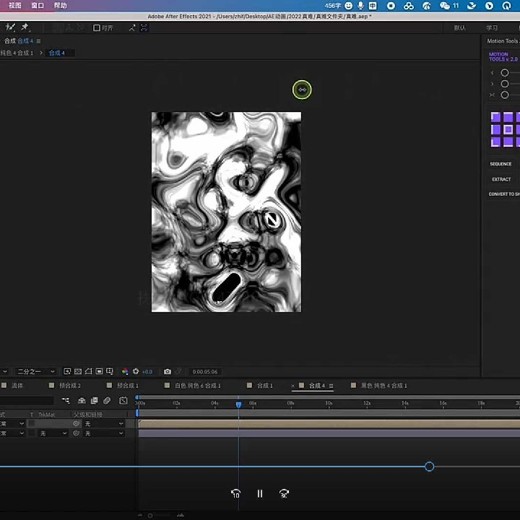Open the composition mini-flowchart icon

[x=66, y=400]
